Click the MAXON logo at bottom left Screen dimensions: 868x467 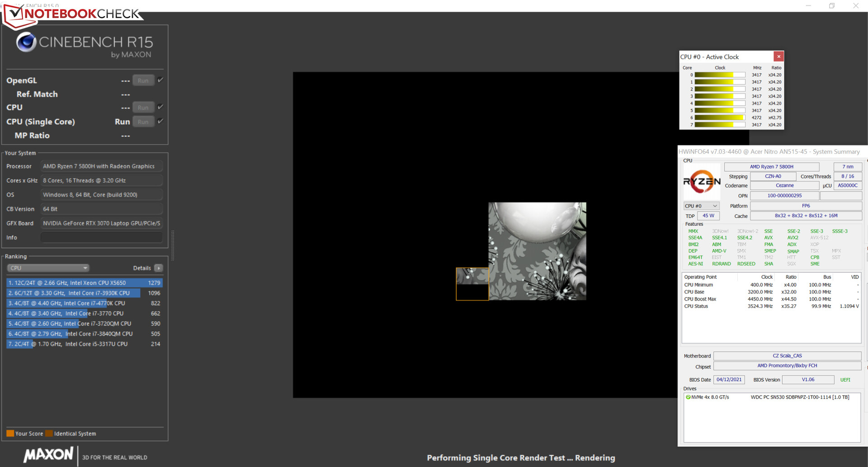[48, 455]
